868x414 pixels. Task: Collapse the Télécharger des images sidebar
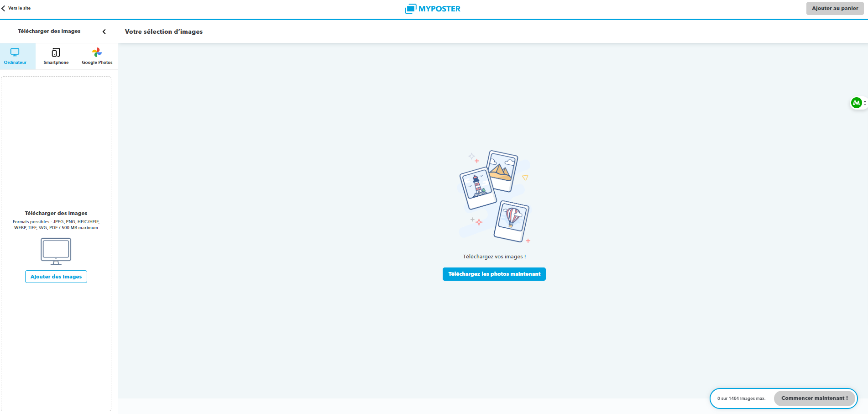coord(104,31)
